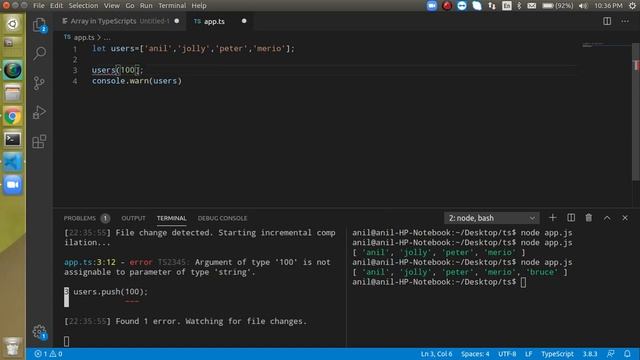Image resolution: width=640 pixels, height=360 pixels.
Task: Split the editor to the right
Action: click(607, 21)
